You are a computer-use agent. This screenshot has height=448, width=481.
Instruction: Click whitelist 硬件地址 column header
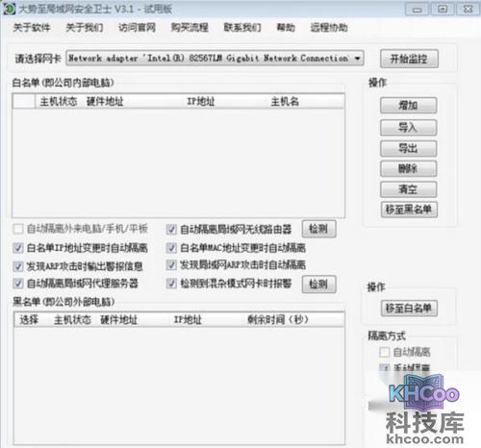click(x=105, y=102)
